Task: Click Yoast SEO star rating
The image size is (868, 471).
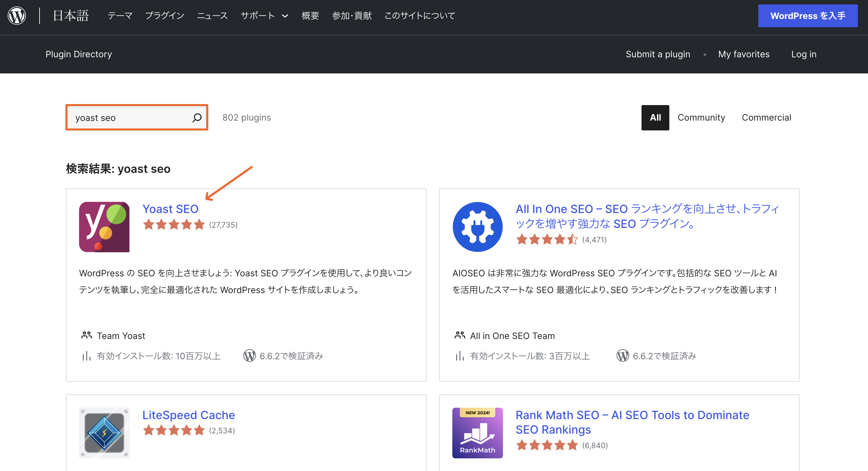Action: (x=174, y=224)
